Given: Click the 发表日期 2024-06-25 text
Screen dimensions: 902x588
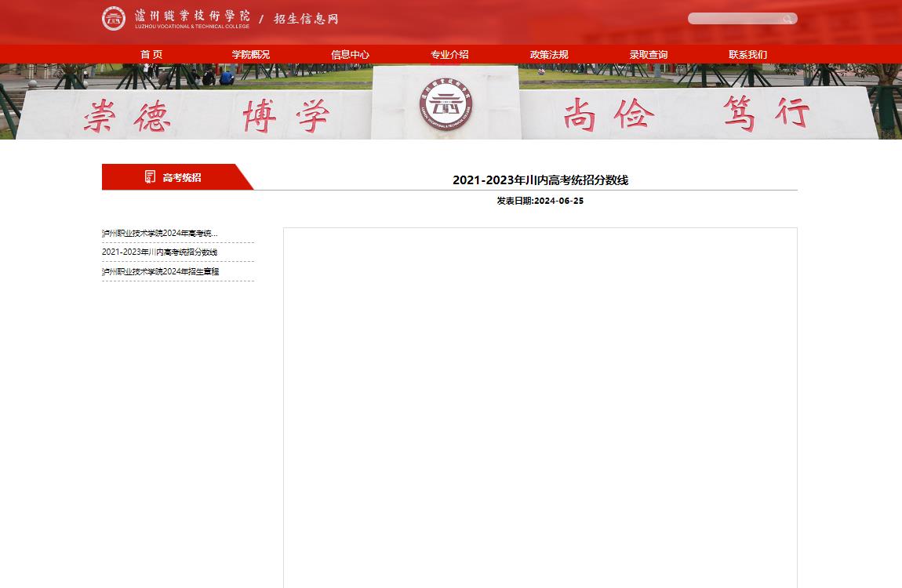Looking at the screenshot, I should click(x=540, y=201).
